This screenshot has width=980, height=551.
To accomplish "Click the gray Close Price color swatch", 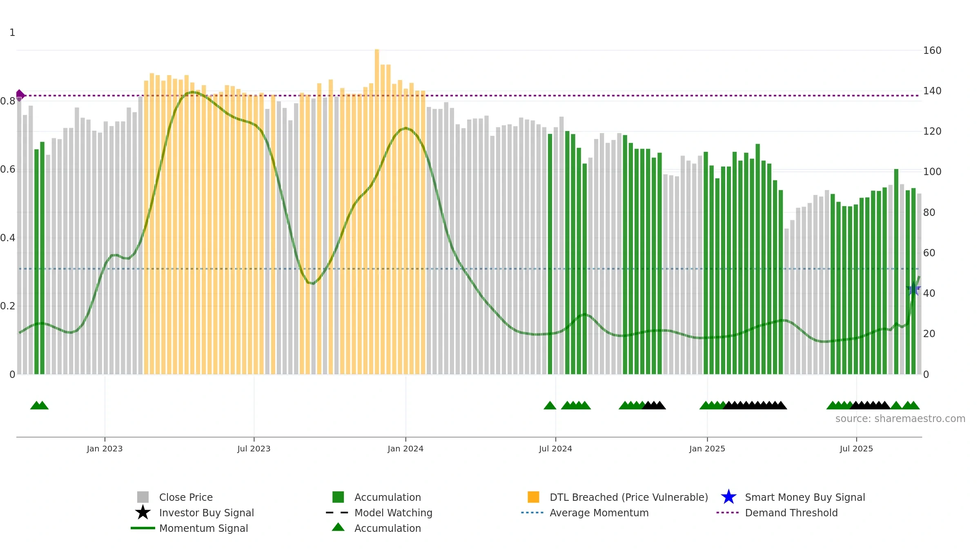I will click(143, 497).
